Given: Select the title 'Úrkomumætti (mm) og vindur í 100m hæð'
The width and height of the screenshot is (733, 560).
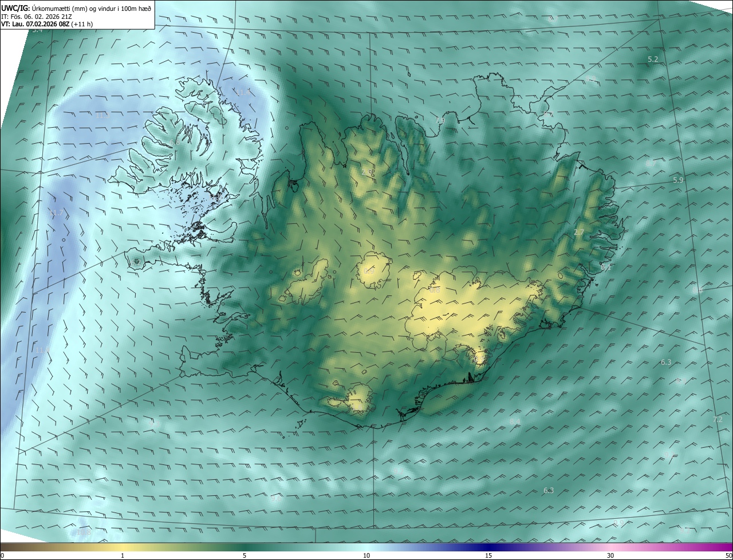Looking at the screenshot, I should pyautogui.click(x=92, y=8).
